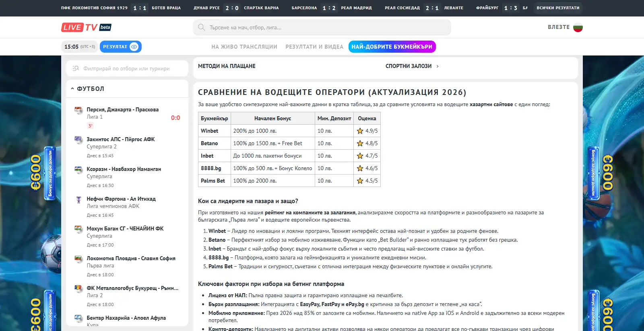Select the 8888.bg table cell
This screenshot has height=331, width=644.
214,168
